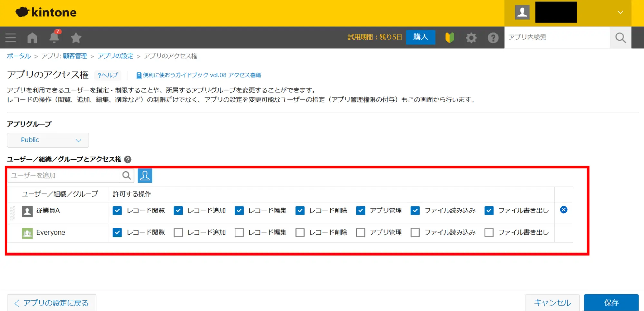Click the help question mark icon in header
Image resolution: width=644 pixels, height=311 pixels.
[493, 38]
